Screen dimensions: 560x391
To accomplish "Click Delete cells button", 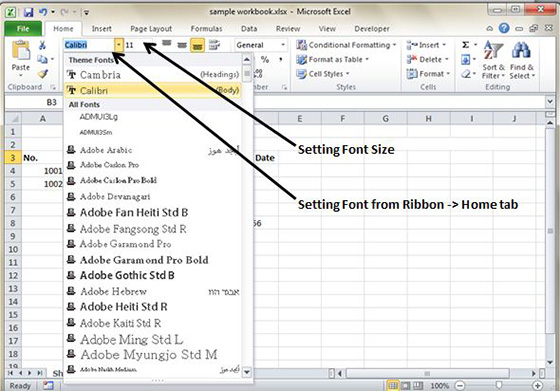I will (x=427, y=59).
